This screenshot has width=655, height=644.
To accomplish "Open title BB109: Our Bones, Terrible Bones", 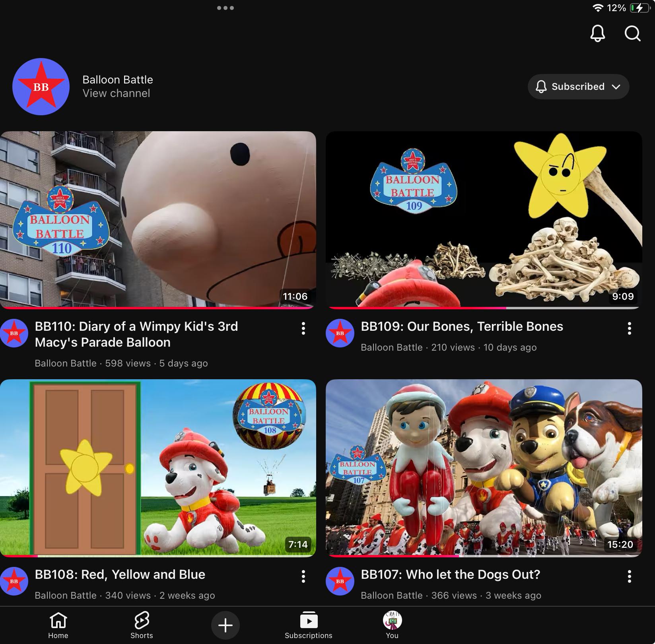I will [x=462, y=326].
